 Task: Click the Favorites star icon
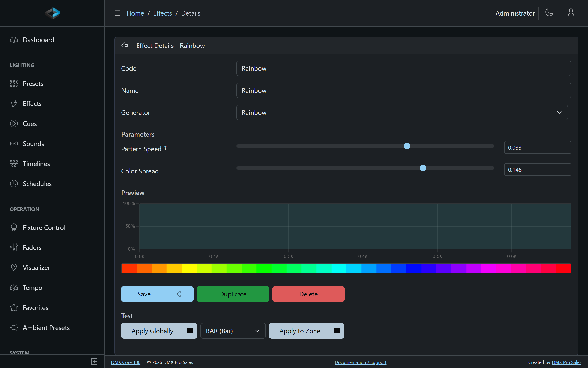point(14,308)
